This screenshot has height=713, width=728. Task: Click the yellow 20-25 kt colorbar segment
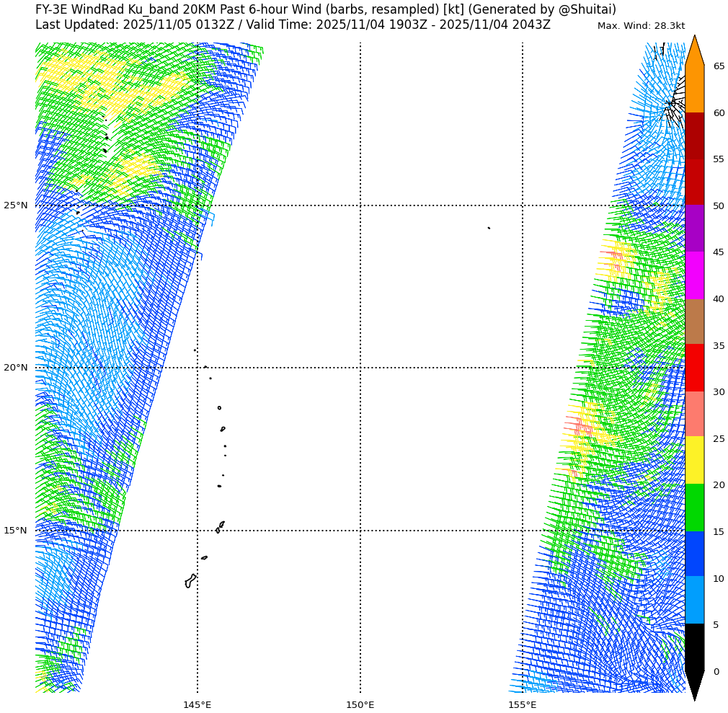tap(694, 460)
